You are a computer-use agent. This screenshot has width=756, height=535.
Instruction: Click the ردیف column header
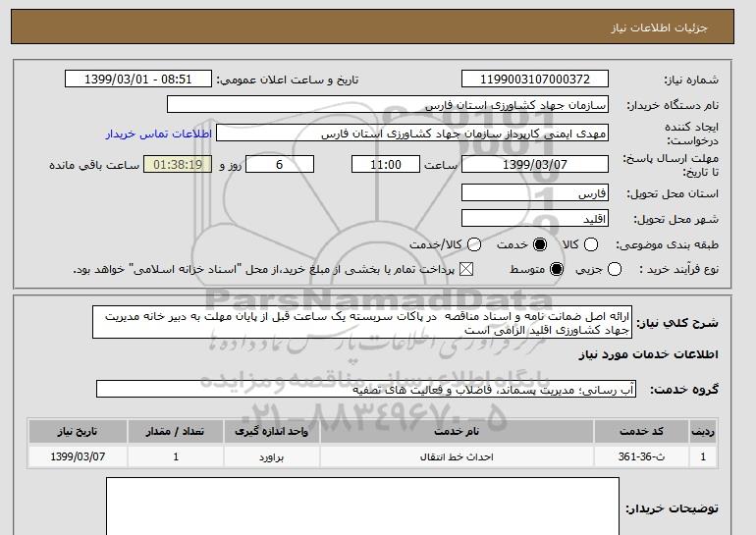point(703,431)
